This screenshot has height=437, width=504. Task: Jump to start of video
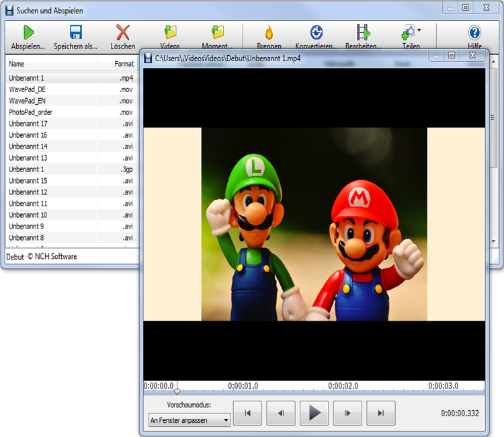click(x=247, y=413)
